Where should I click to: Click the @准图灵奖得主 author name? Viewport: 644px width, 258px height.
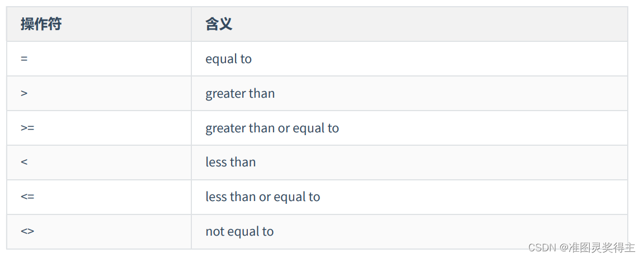tap(597, 247)
